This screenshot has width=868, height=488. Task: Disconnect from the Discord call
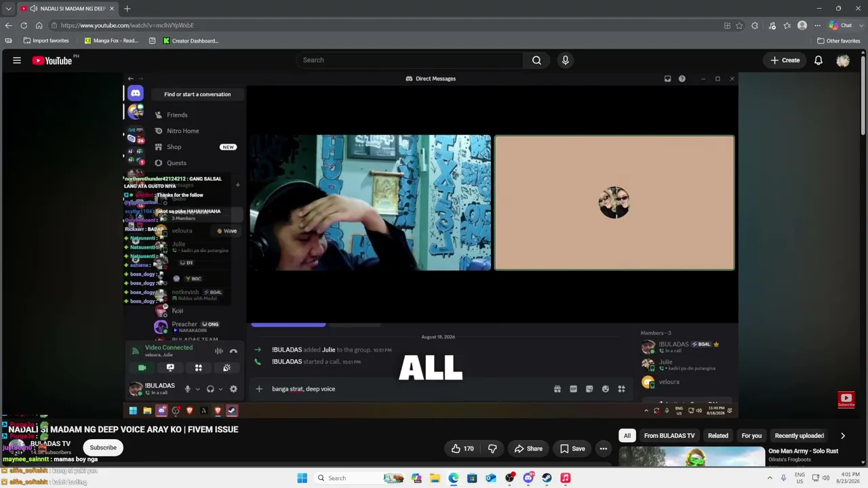click(x=233, y=351)
